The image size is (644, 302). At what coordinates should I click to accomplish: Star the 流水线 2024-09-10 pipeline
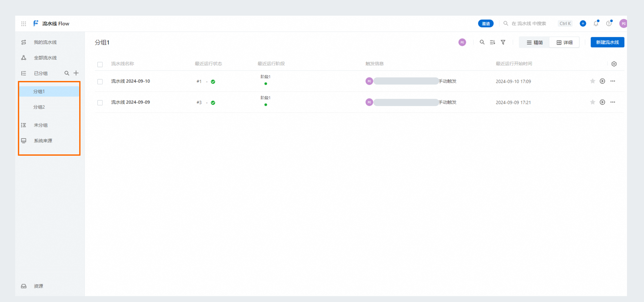[593, 81]
